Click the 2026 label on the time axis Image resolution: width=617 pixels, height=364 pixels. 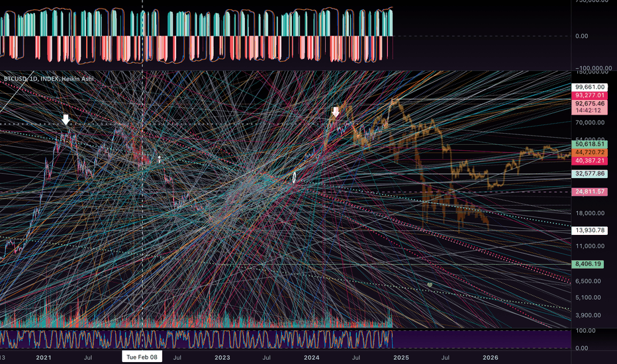pyautogui.click(x=491, y=357)
